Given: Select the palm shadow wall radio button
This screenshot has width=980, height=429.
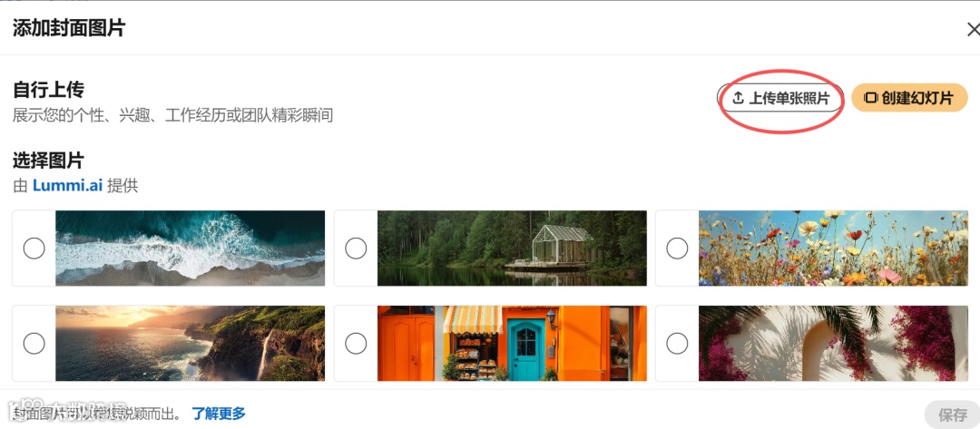Looking at the screenshot, I should [x=677, y=343].
